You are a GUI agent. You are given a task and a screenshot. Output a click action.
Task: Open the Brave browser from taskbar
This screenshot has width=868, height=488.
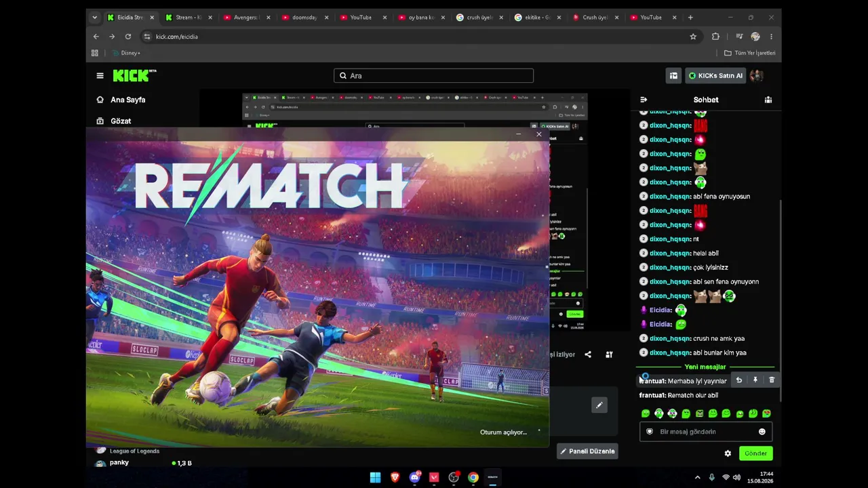tap(395, 477)
